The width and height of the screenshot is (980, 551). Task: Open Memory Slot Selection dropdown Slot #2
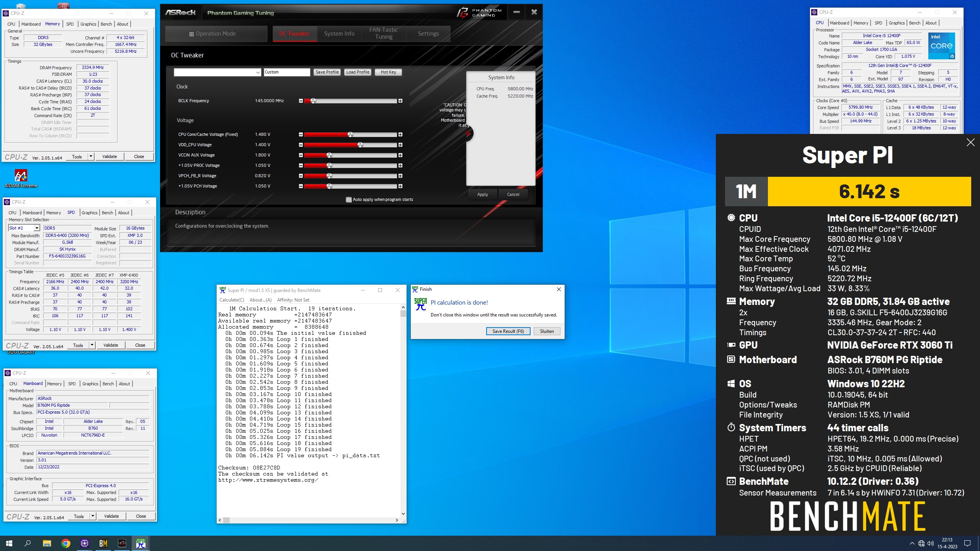37,228
